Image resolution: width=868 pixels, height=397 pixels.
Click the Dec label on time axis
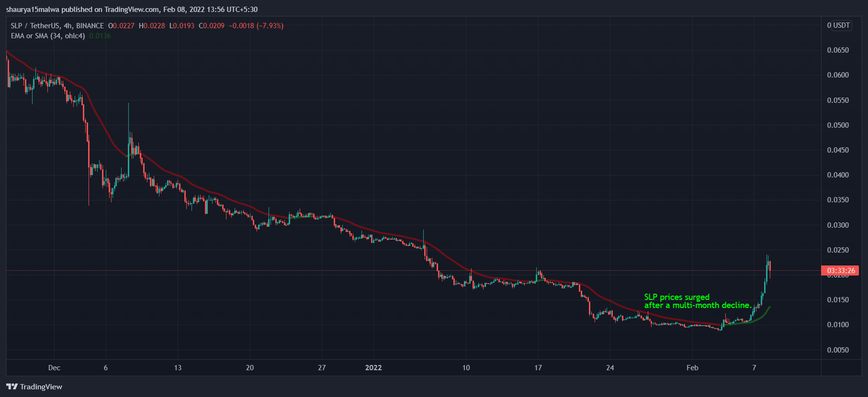(x=54, y=368)
